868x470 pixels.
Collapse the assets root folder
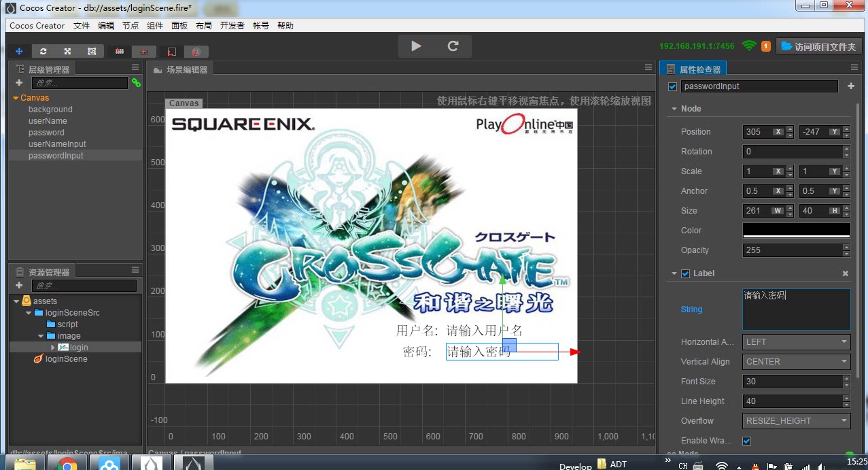point(16,301)
